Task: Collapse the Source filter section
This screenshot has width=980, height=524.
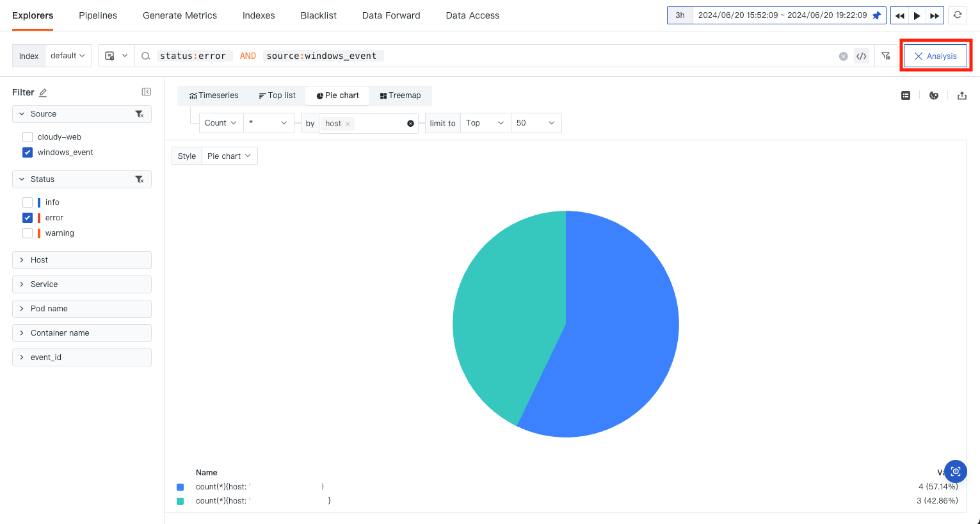Action: 22,114
